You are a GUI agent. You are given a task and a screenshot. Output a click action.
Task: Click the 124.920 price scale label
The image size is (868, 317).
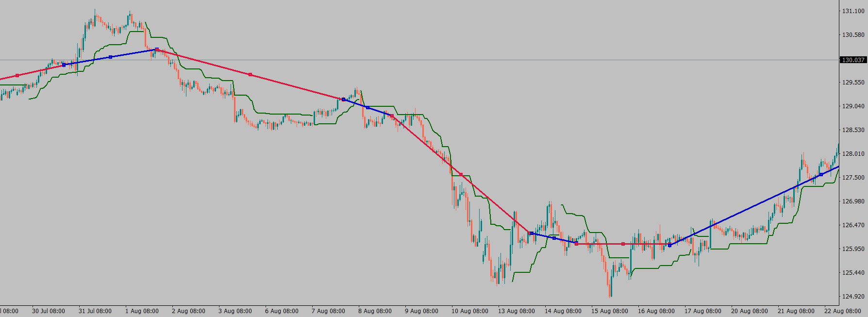pos(853,297)
